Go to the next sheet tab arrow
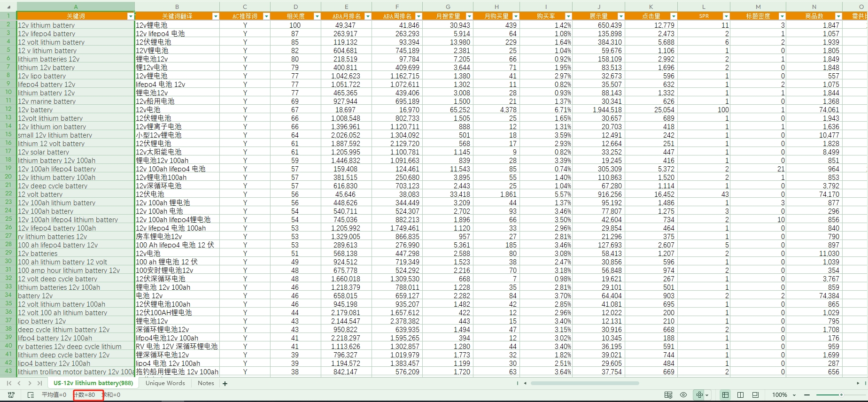The height and width of the screenshot is (402, 868). pyautogui.click(x=29, y=383)
